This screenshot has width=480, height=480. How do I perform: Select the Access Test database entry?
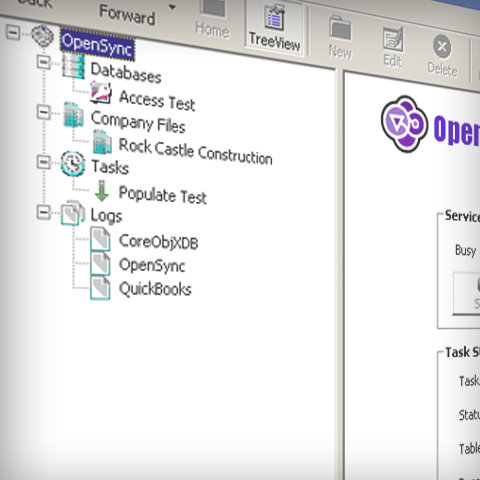click(157, 100)
